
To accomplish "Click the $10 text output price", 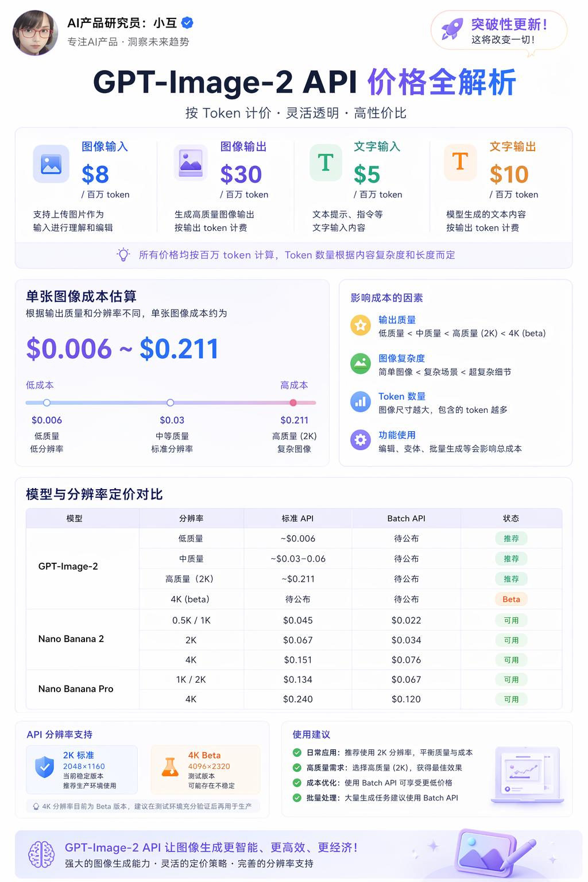I will tap(509, 174).
